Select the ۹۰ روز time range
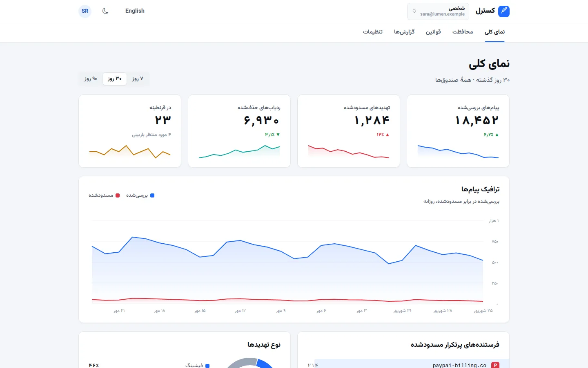 (91, 79)
